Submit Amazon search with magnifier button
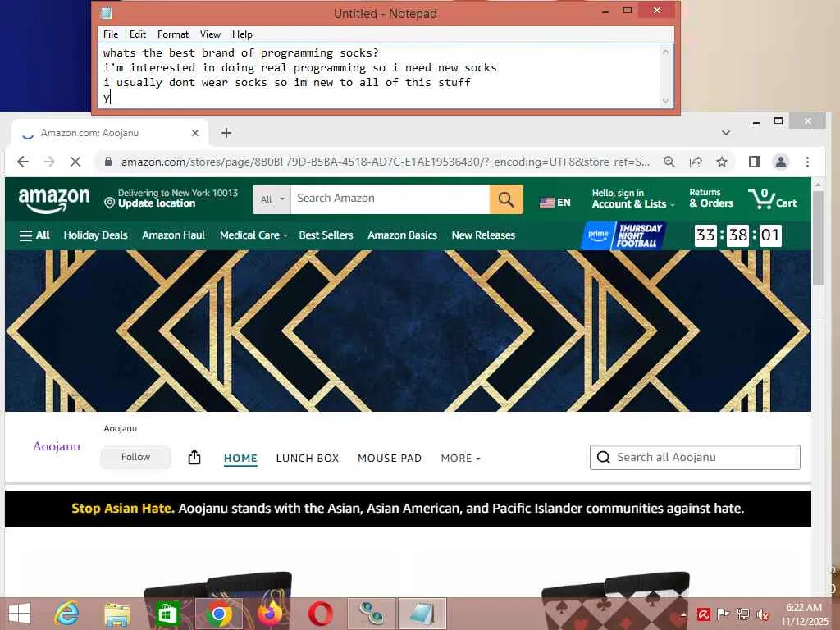Viewport: 840px width, 630px height. pos(506,199)
